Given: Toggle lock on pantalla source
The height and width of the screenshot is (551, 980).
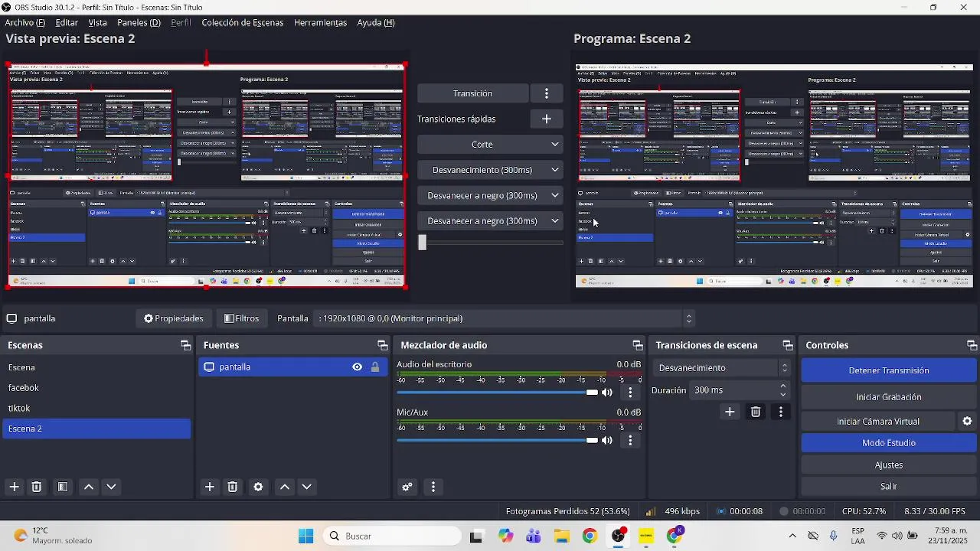Looking at the screenshot, I should 375,367.
